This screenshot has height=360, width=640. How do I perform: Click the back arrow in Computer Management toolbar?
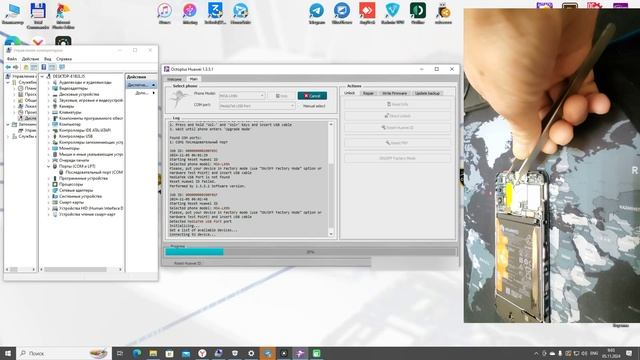click(8, 67)
